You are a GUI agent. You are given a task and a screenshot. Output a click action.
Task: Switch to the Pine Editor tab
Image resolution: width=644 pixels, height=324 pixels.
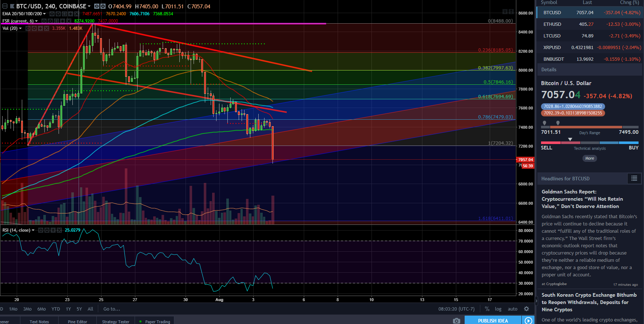[77, 321]
